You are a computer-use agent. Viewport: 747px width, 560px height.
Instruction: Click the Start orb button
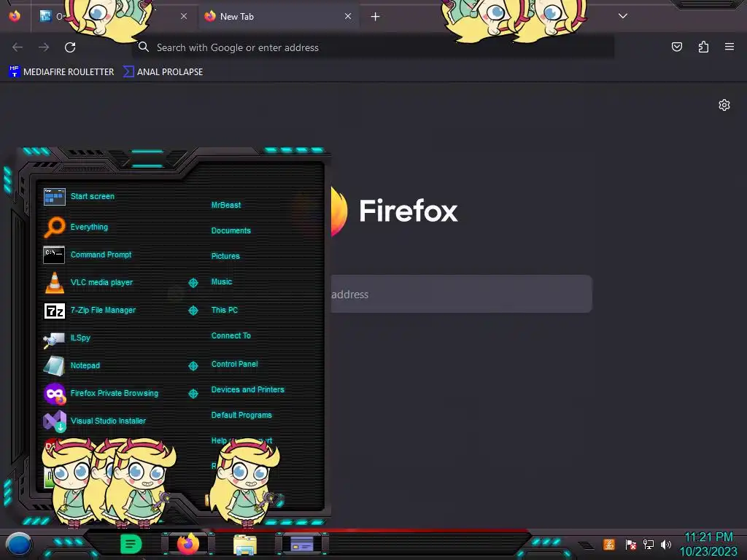(x=19, y=544)
